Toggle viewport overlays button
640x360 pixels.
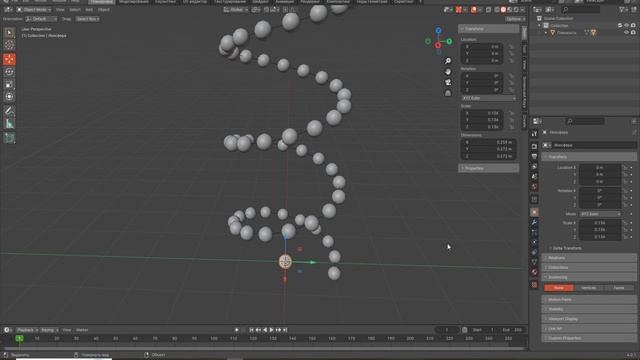coord(474,9)
